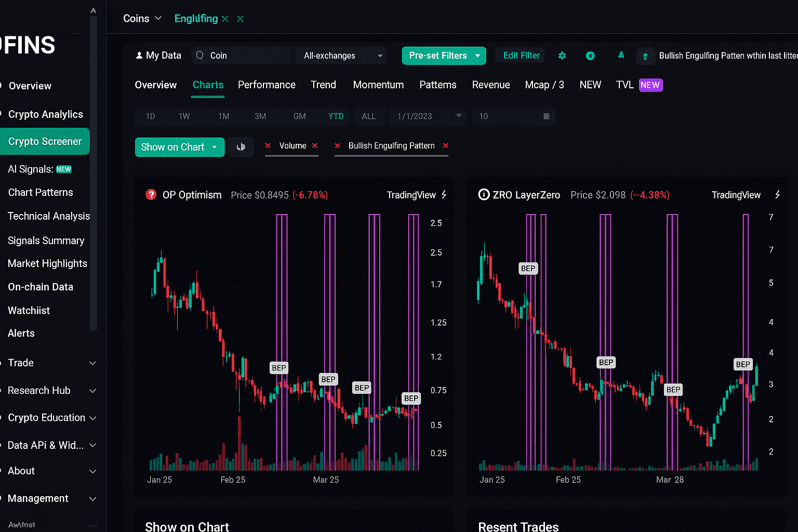Image resolution: width=798 pixels, height=532 pixels.
Task: Click the lightning bolt icon on ZRO LayerZero chart
Action: pyautogui.click(x=777, y=195)
